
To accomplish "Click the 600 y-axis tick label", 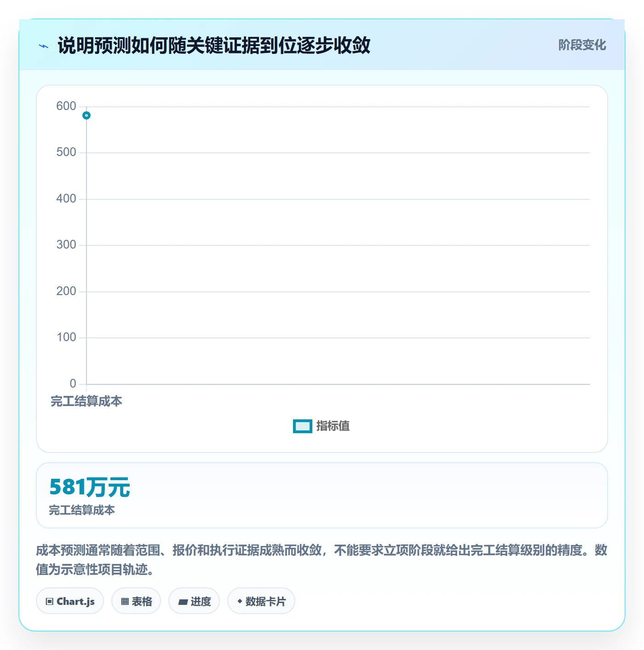I will coord(66,106).
